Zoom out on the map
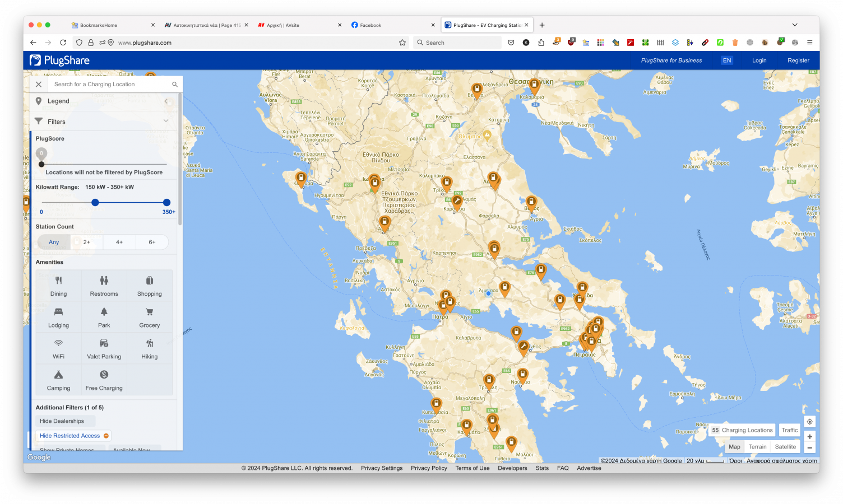The width and height of the screenshot is (843, 504). [809, 447]
